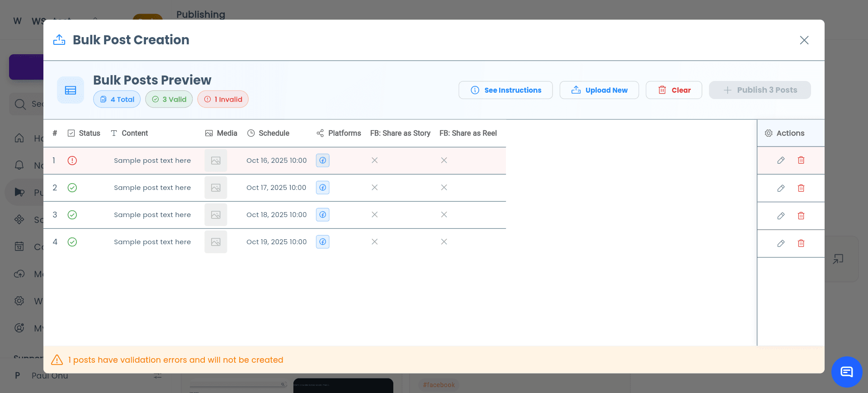Open See Instructions
This screenshot has width=868, height=393.
(505, 90)
